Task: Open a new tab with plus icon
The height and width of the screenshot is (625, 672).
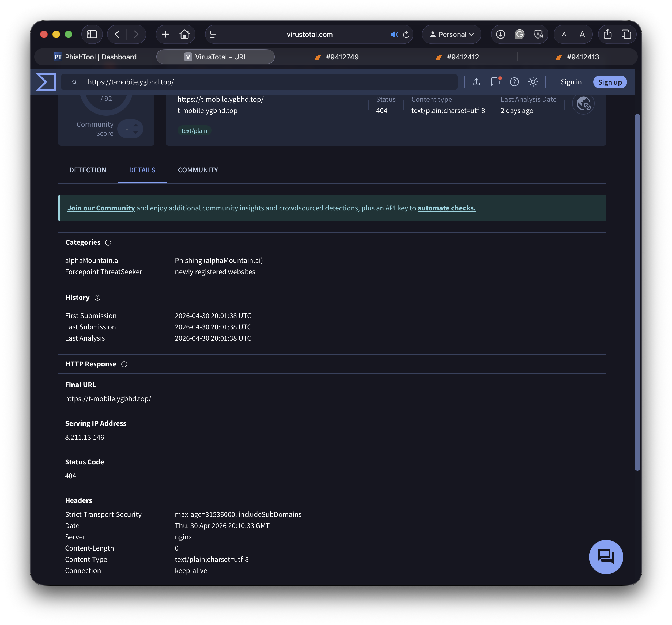Action: (165, 34)
